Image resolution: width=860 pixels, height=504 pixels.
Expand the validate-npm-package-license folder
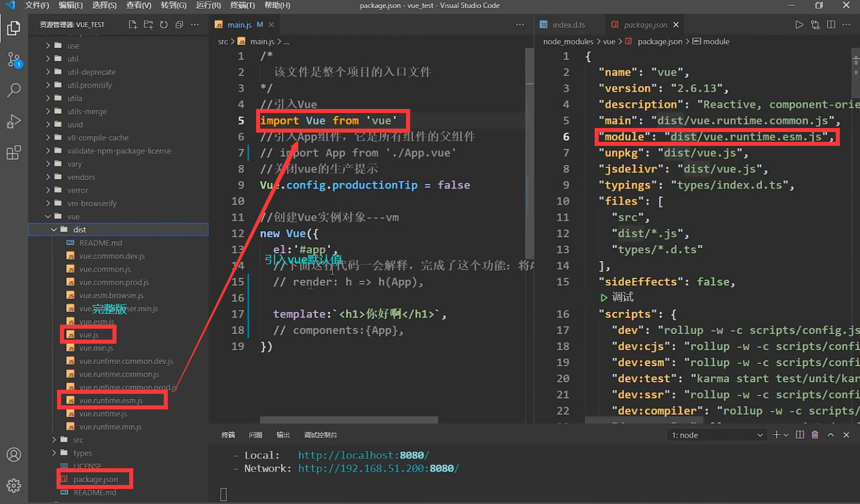(48, 151)
